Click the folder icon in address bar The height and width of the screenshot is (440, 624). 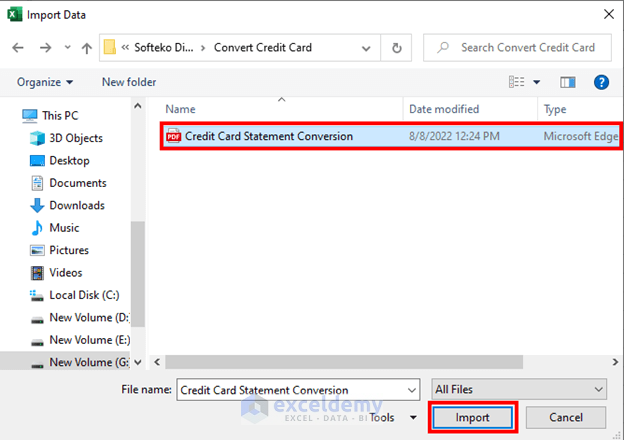click(x=110, y=47)
